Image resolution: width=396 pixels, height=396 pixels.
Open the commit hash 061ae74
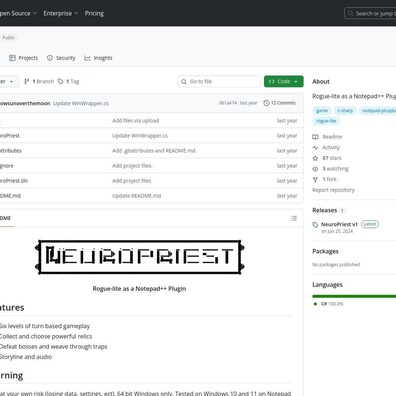228,103
